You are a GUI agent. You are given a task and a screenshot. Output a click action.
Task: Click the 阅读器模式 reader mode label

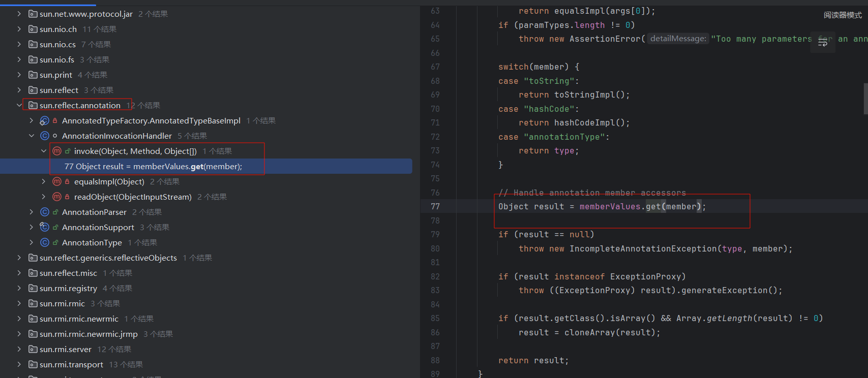(x=842, y=15)
